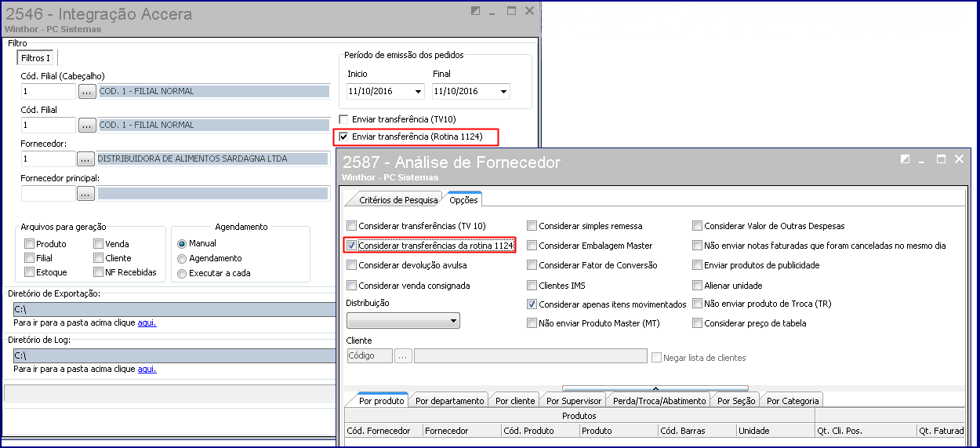Click 'aqui' link under Diretório de Log
Viewport: 980px width, 448px height.
[x=147, y=369]
